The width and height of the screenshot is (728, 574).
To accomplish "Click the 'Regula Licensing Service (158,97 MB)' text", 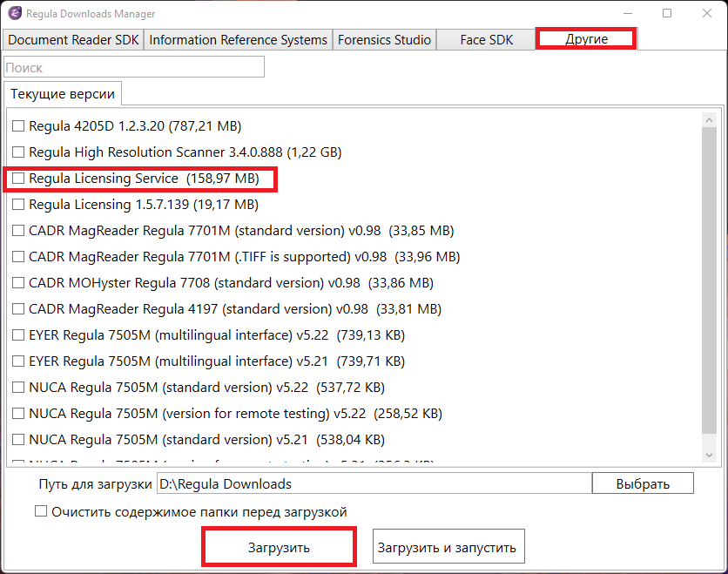I will pyautogui.click(x=144, y=179).
